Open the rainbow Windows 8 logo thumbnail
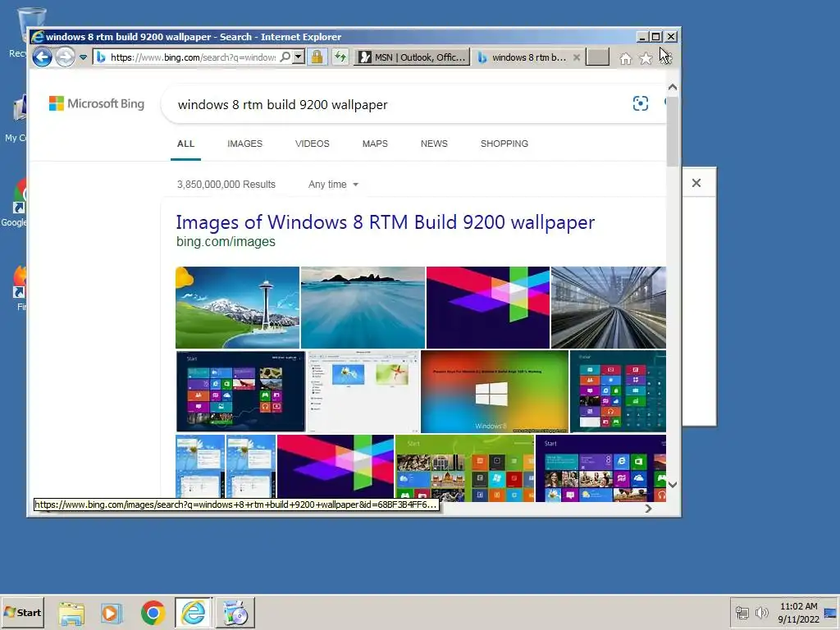This screenshot has width=840, height=630. coord(495,391)
